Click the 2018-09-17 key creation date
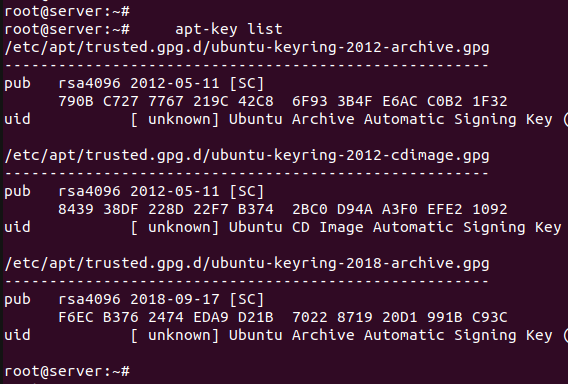The height and width of the screenshot is (384, 568). tap(175, 299)
